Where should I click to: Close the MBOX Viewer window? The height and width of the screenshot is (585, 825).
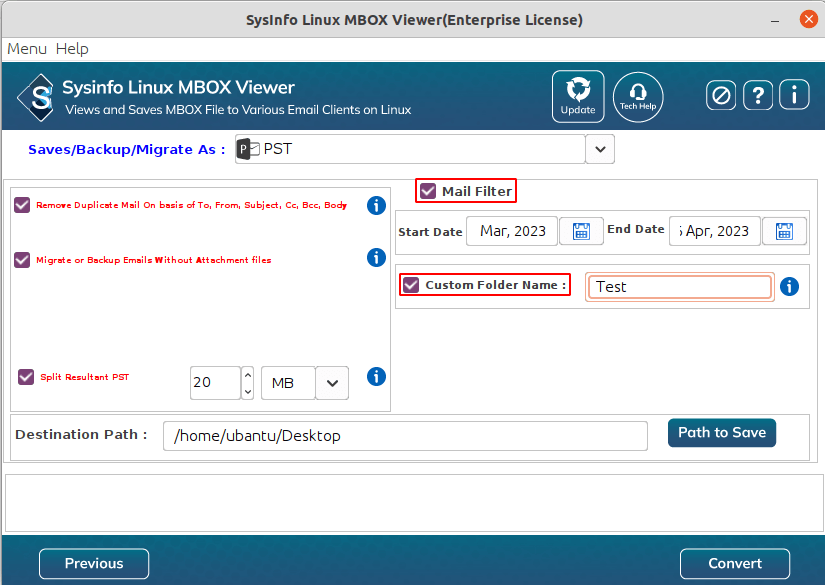[x=808, y=19]
